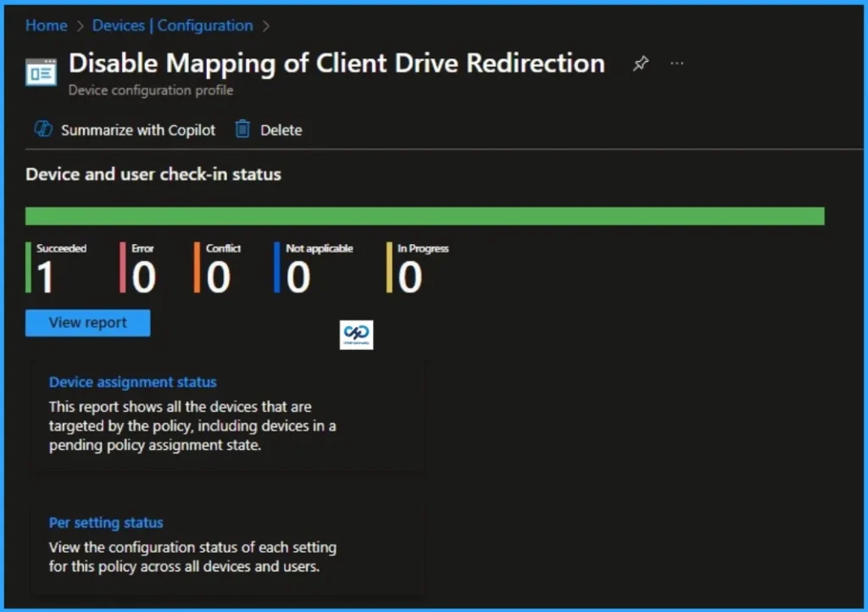Image resolution: width=868 pixels, height=612 pixels.
Task: Click the green check-in status progress bar
Action: pos(424,215)
